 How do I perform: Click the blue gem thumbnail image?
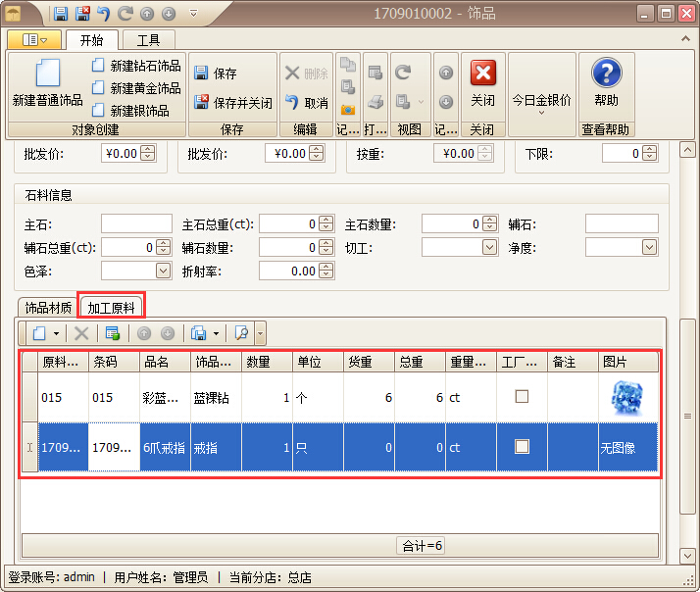625,397
